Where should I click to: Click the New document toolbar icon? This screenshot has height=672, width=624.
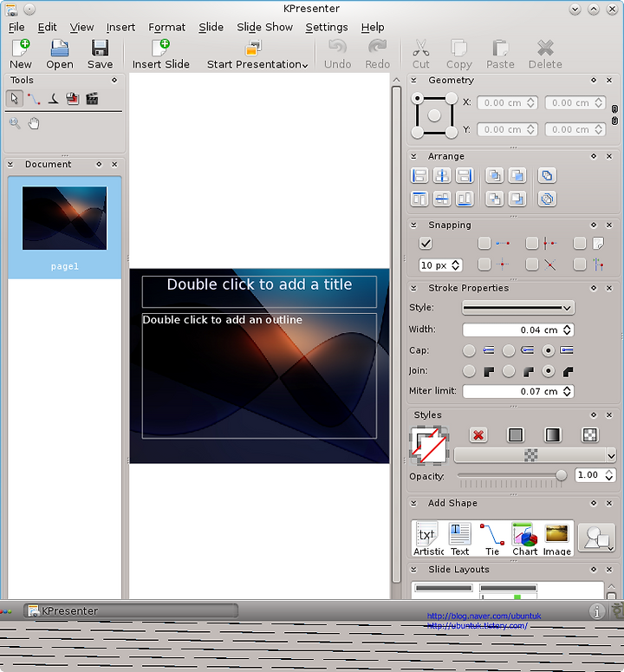pos(21,49)
